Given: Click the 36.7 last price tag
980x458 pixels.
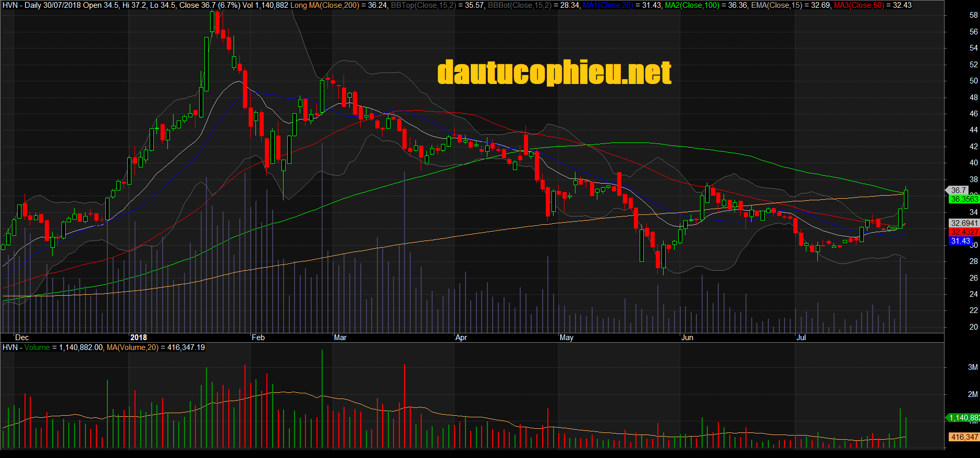Looking at the screenshot, I should 958,190.
